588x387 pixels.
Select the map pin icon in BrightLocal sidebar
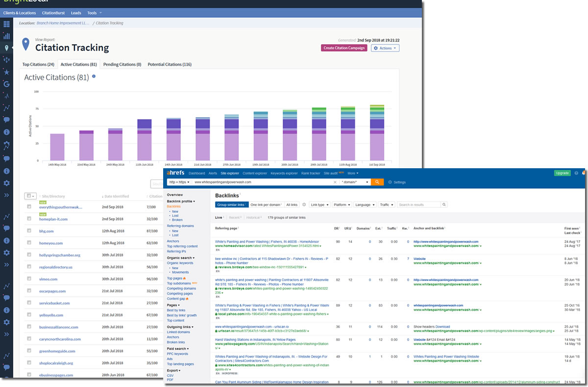(7, 48)
